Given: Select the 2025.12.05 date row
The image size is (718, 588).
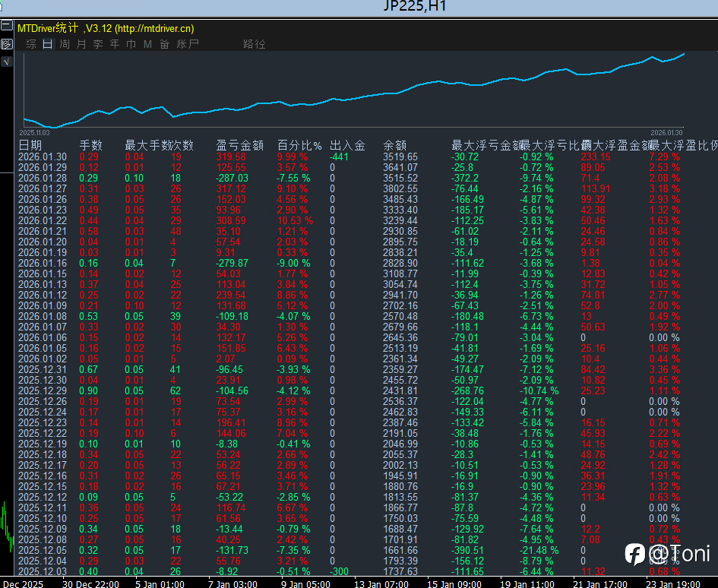Looking at the screenshot, I should click(x=42, y=551).
